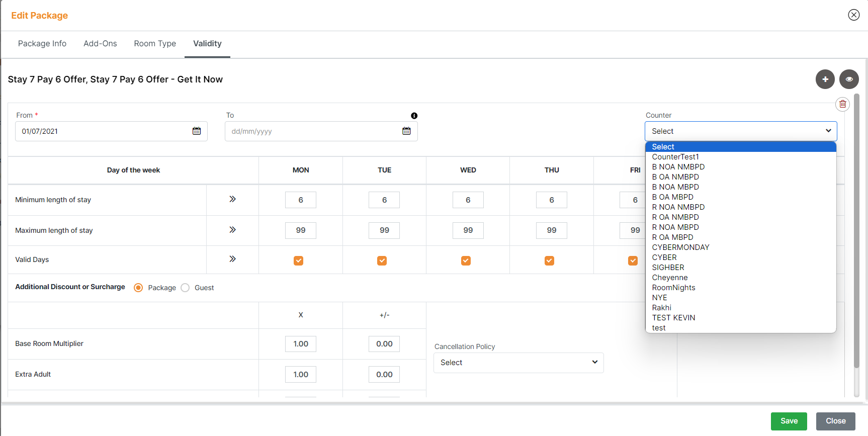Choose RoomNights from Counter list

point(741,288)
